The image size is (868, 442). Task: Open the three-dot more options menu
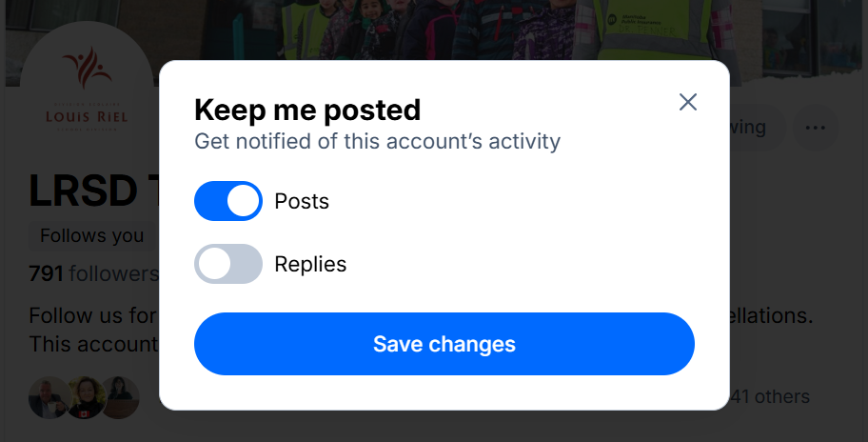coord(815,128)
